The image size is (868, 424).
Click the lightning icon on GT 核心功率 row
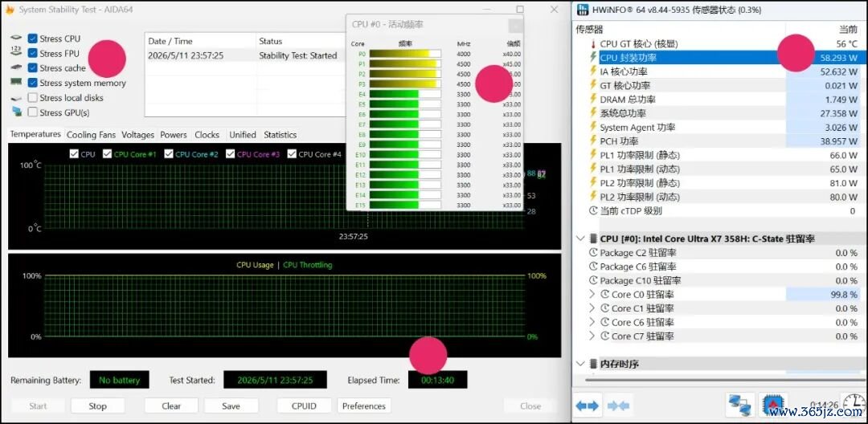593,85
